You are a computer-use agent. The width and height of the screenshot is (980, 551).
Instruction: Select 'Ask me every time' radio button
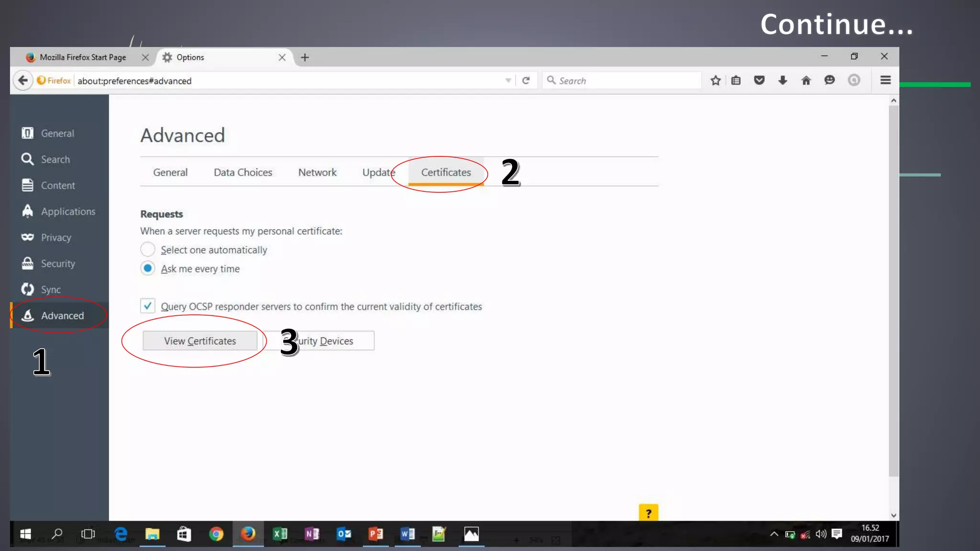pos(147,268)
